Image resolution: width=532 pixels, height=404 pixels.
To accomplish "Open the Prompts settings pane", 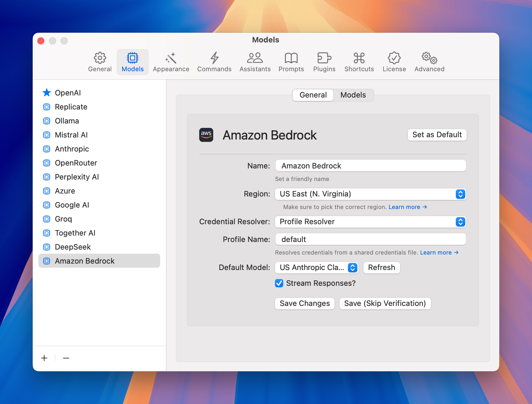I will [291, 62].
